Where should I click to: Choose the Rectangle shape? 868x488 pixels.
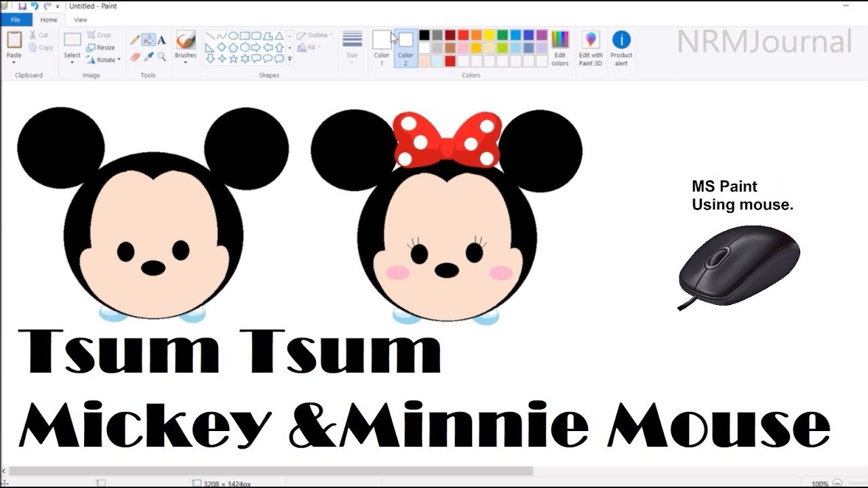click(x=244, y=36)
